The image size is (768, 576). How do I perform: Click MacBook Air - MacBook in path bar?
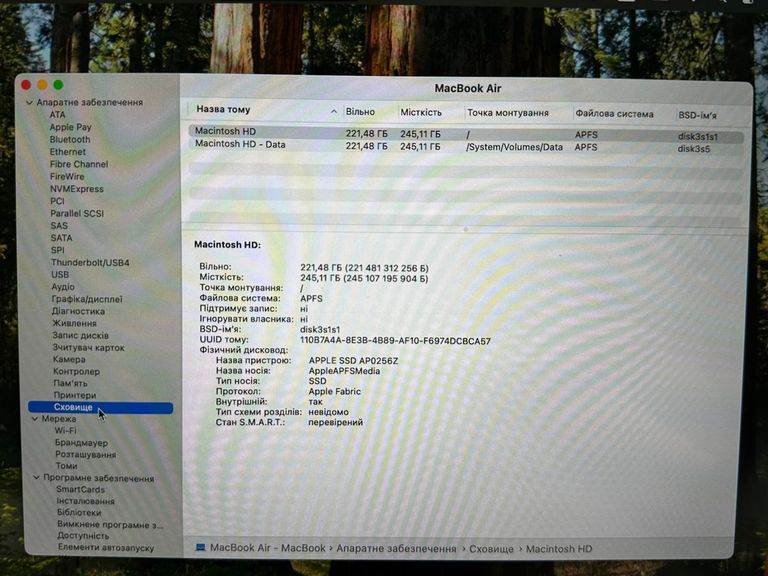pyautogui.click(x=268, y=548)
